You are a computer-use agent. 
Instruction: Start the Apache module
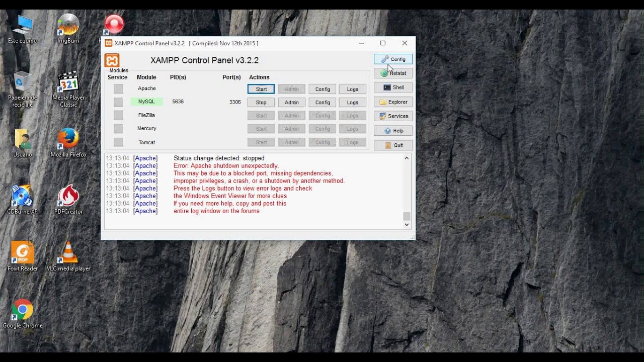point(261,89)
